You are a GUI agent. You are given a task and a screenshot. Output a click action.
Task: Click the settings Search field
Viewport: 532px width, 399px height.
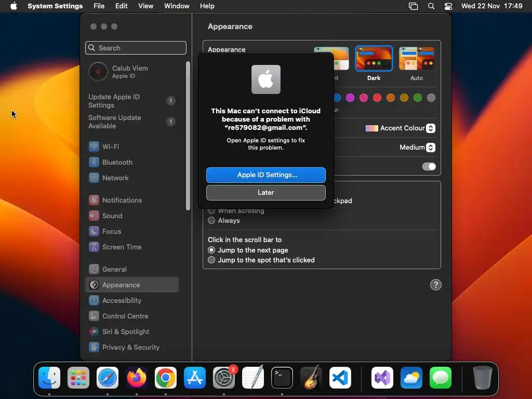[136, 48]
